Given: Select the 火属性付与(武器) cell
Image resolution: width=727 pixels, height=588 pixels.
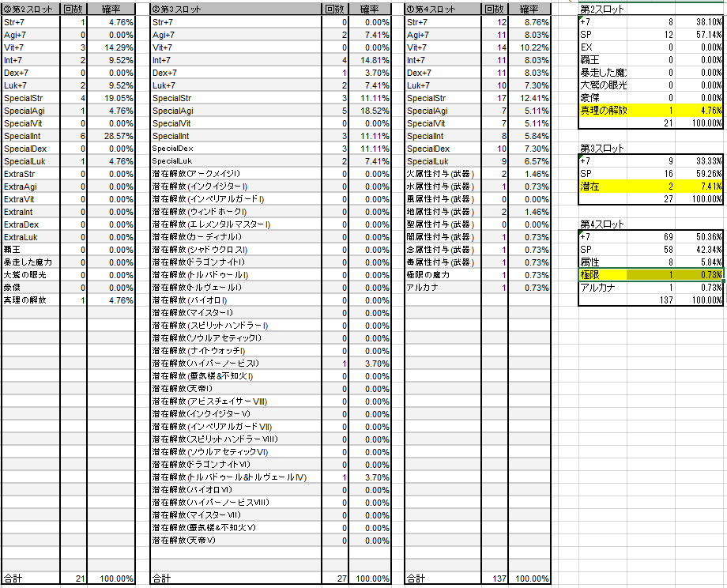Looking at the screenshot, I should (443, 174).
